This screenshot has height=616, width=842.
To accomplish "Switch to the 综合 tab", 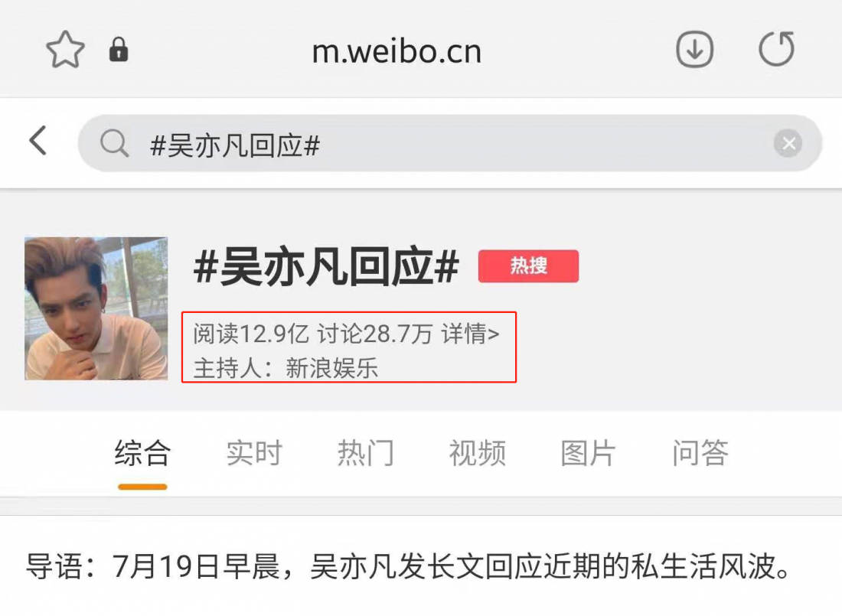I will [x=143, y=453].
